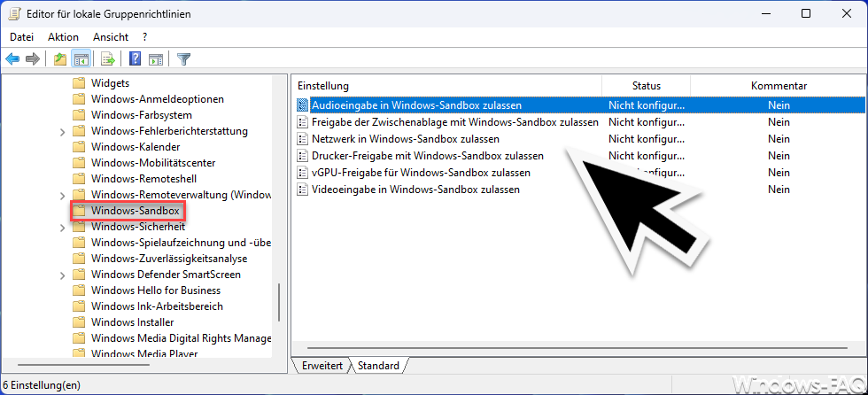Click the folder icon of Windows-Remoteshell
Image resolution: width=868 pixels, height=395 pixels.
point(79,179)
